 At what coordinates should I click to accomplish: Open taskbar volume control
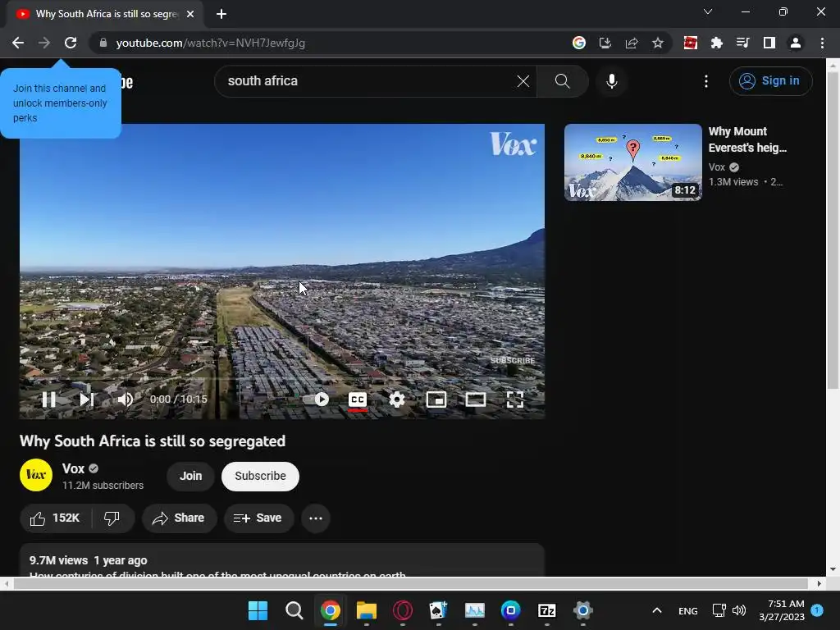pyautogui.click(x=739, y=610)
